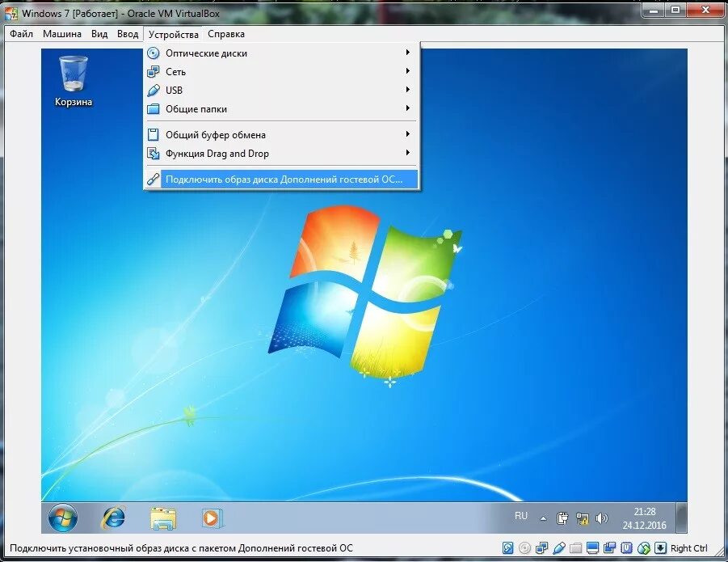Select Подключить образ диска Дополнений гостевой ОС

click(x=282, y=180)
